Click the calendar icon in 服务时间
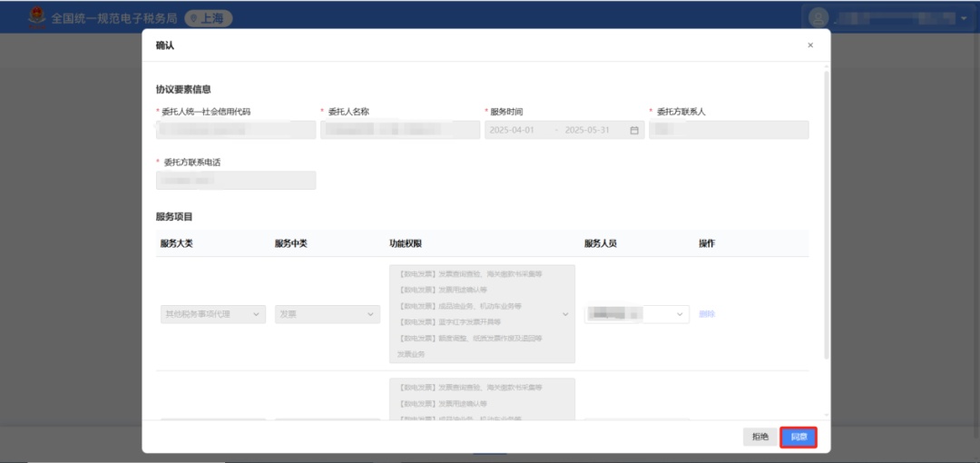Image resolution: width=980 pixels, height=463 pixels. coord(634,130)
